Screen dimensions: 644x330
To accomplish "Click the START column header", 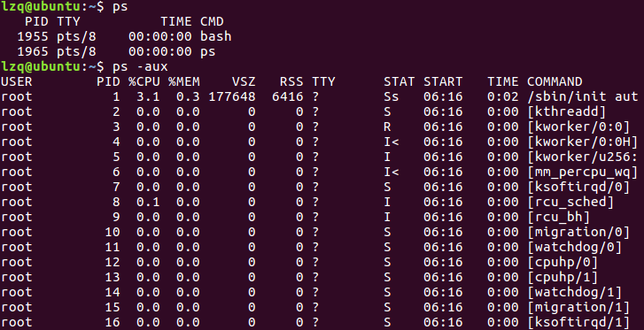I will click(443, 81).
